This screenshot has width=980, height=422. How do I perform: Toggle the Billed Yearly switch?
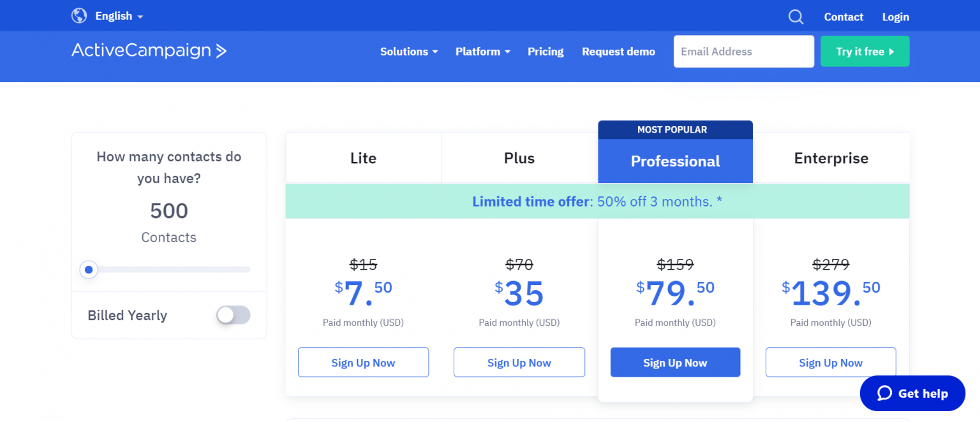[x=233, y=315]
